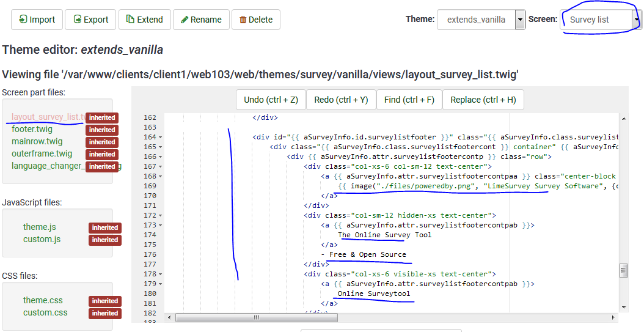Fold the code block at line 172
644x332 pixels.
click(160, 215)
